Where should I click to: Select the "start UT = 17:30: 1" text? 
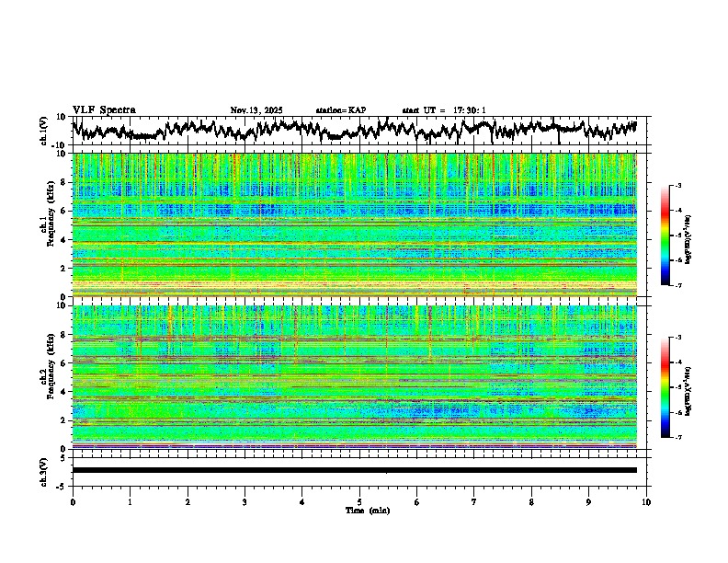click(x=444, y=110)
